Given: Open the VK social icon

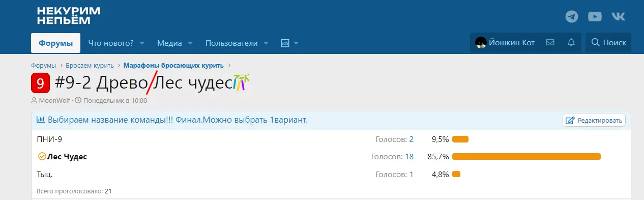Looking at the screenshot, I should tap(618, 16).
